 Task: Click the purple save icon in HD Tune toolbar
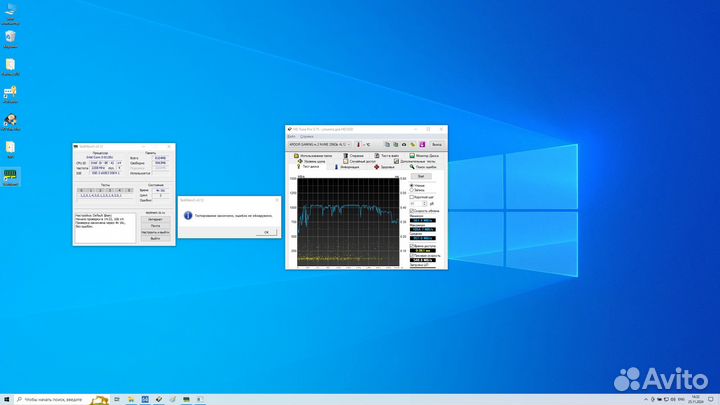(422, 145)
